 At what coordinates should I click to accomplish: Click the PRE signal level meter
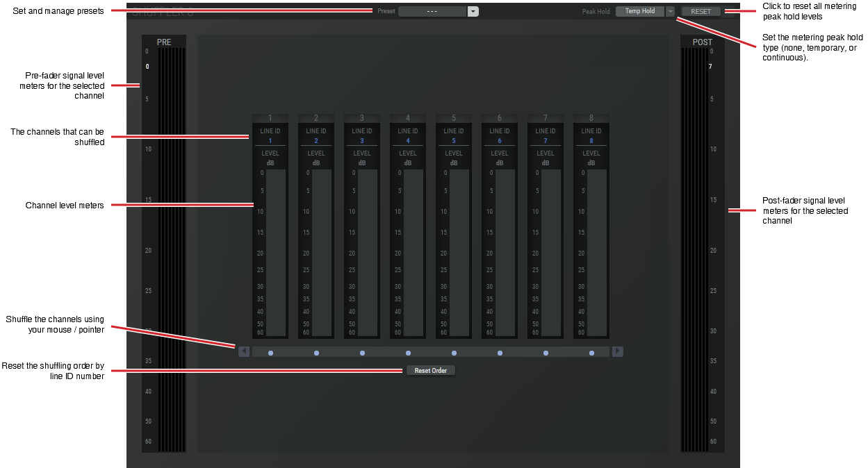172,250
